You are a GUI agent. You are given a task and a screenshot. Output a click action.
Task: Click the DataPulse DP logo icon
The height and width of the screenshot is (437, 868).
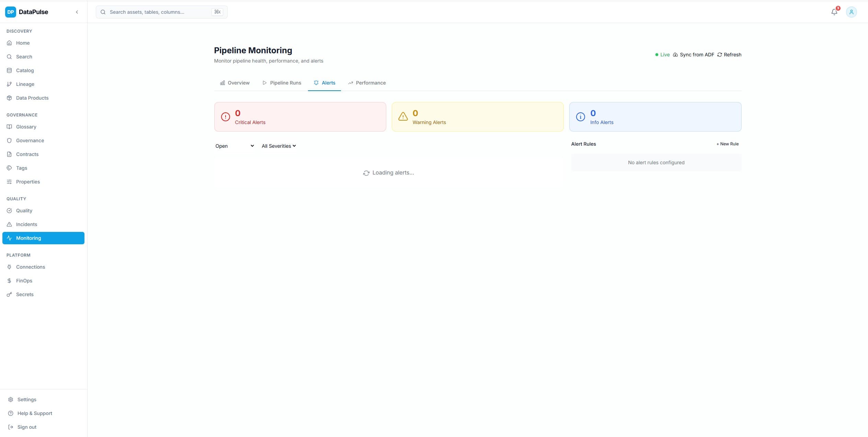[10, 12]
